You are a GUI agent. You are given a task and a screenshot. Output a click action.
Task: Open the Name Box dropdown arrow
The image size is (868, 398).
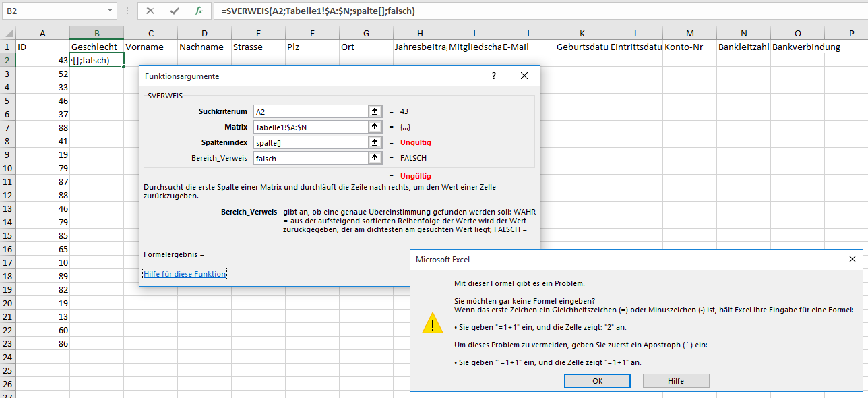click(111, 11)
